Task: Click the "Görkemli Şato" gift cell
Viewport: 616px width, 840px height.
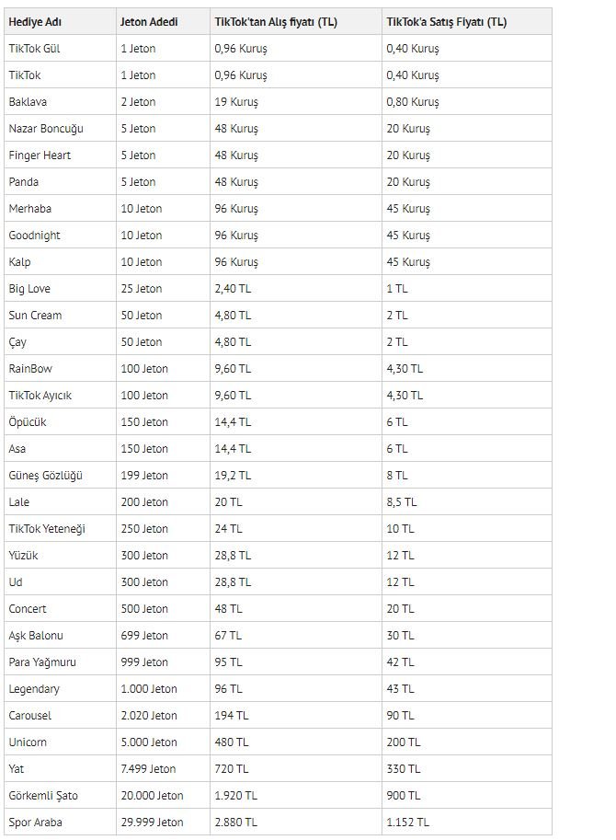Action: pyautogui.click(x=42, y=795)
